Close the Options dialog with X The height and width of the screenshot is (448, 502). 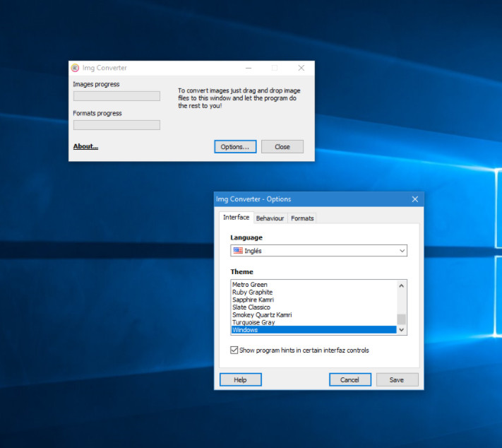[415, 199]
